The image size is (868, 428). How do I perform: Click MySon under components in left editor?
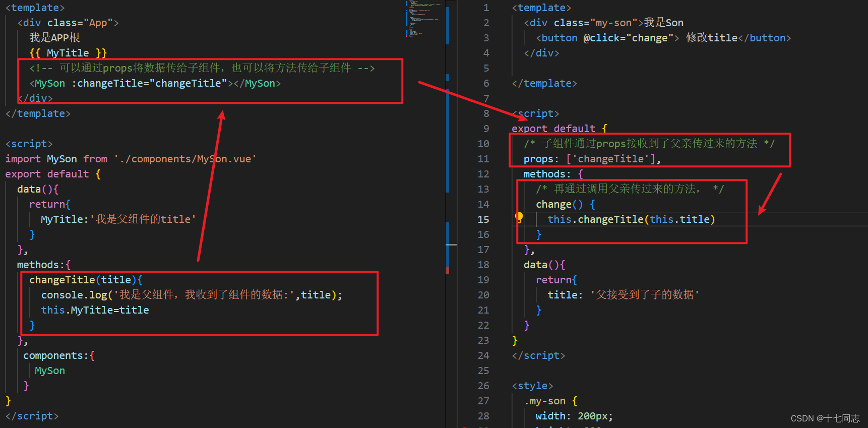[x=50, y=371]
